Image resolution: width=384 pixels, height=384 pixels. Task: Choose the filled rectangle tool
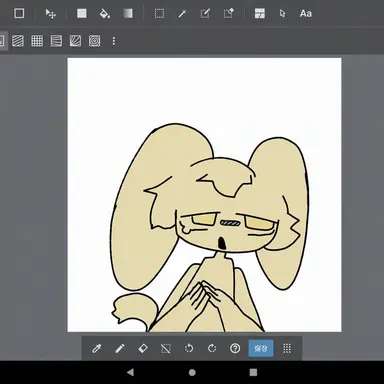click(x=82, y=13)
